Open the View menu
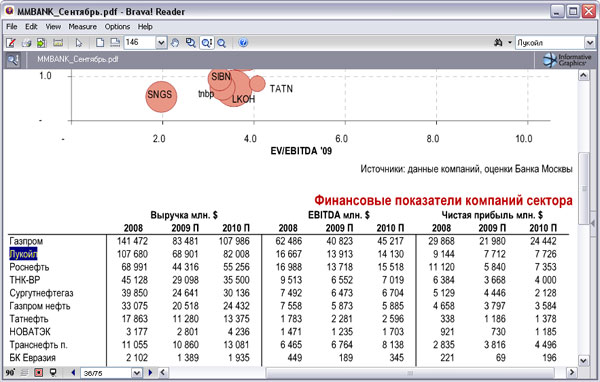 tap(53, 27)
